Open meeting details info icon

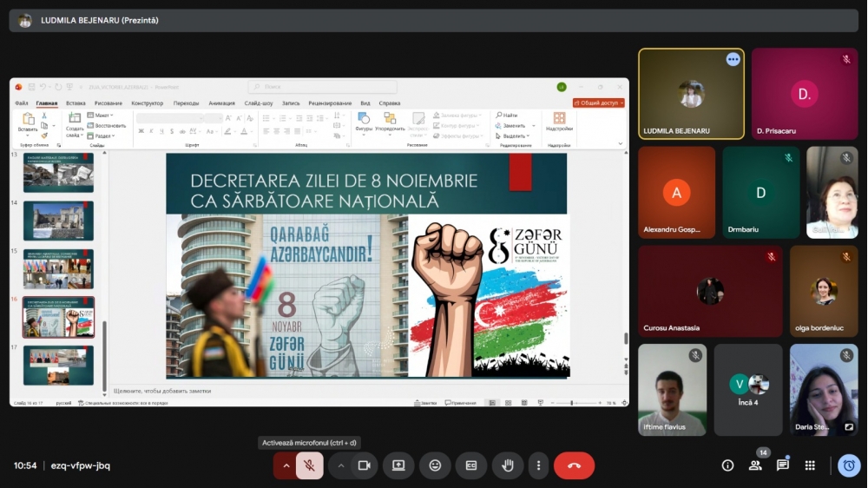pos(727,465)
